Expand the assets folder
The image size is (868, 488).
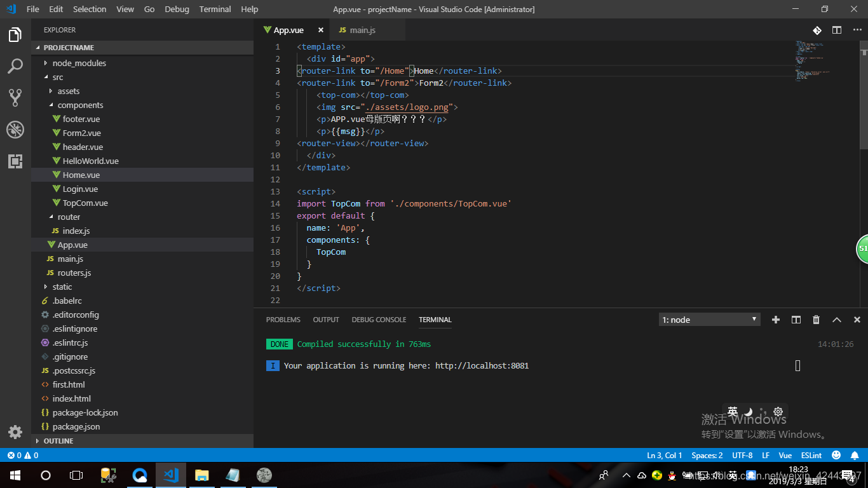click(x=142, y=91)
